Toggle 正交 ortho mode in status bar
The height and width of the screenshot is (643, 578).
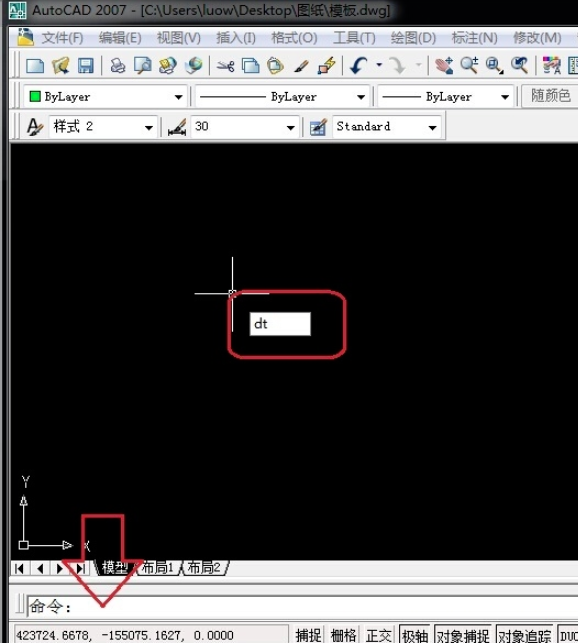[378, 635]
